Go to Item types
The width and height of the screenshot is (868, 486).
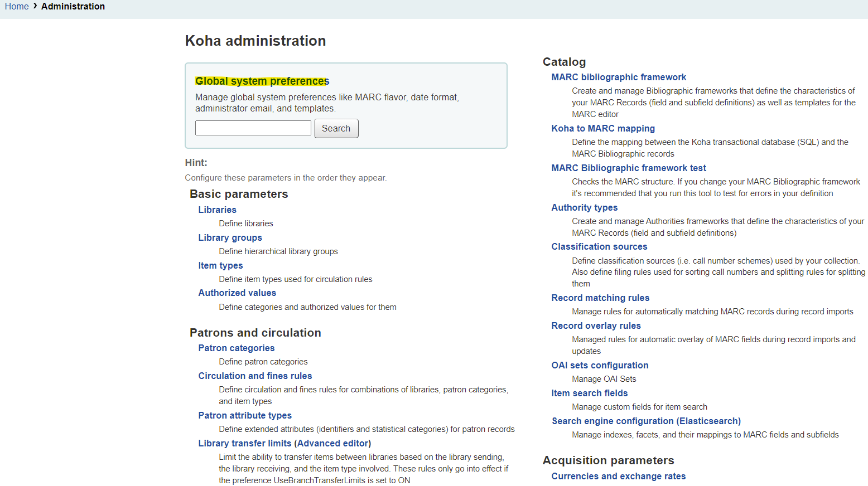[x=221, y=265]
